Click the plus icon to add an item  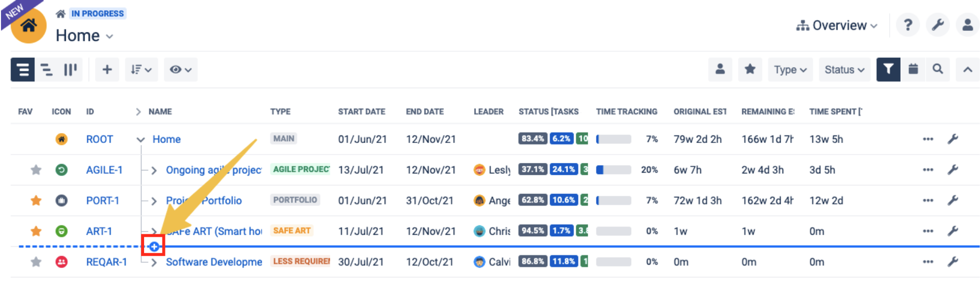[107, 69]
